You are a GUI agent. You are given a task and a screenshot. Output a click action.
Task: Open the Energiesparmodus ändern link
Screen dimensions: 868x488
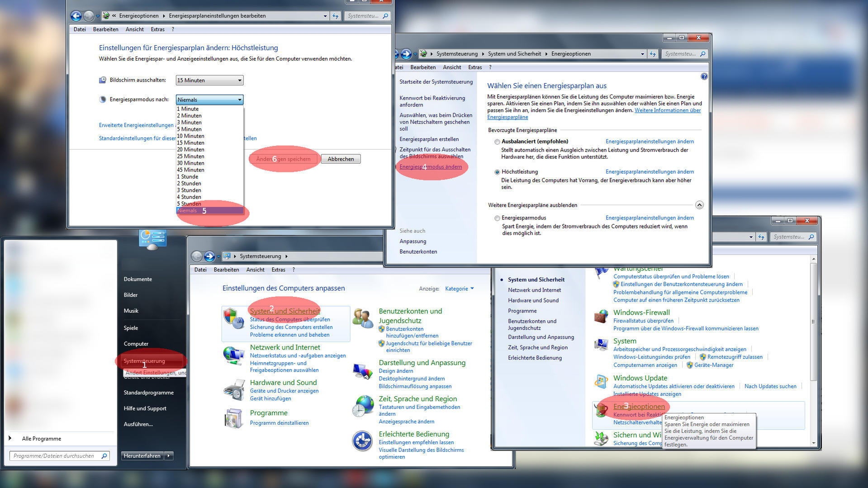click(431, 167)
